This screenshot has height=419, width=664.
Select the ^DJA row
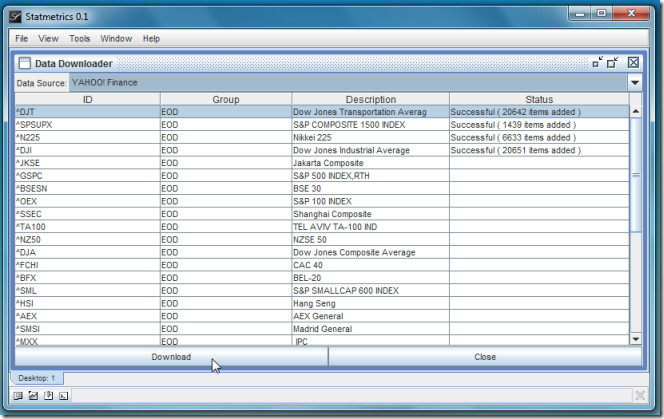point(322,252)
